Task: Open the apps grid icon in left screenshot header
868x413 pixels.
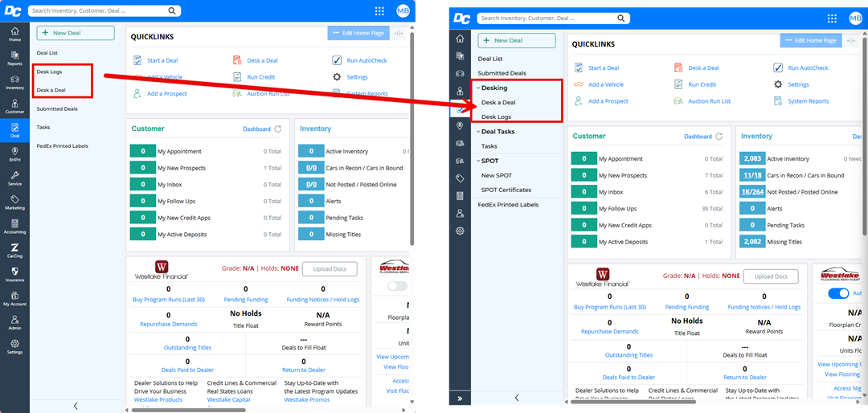Action: tap(379, 11)
